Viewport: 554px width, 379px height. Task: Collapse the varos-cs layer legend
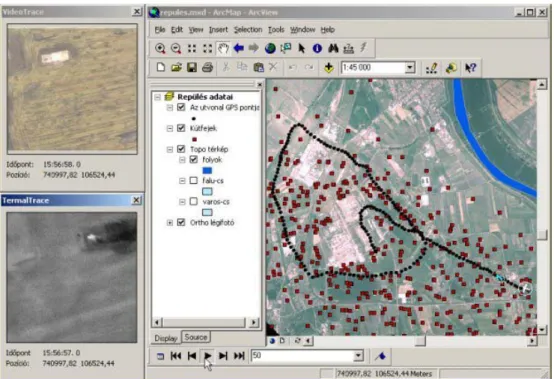pos(182,202)
